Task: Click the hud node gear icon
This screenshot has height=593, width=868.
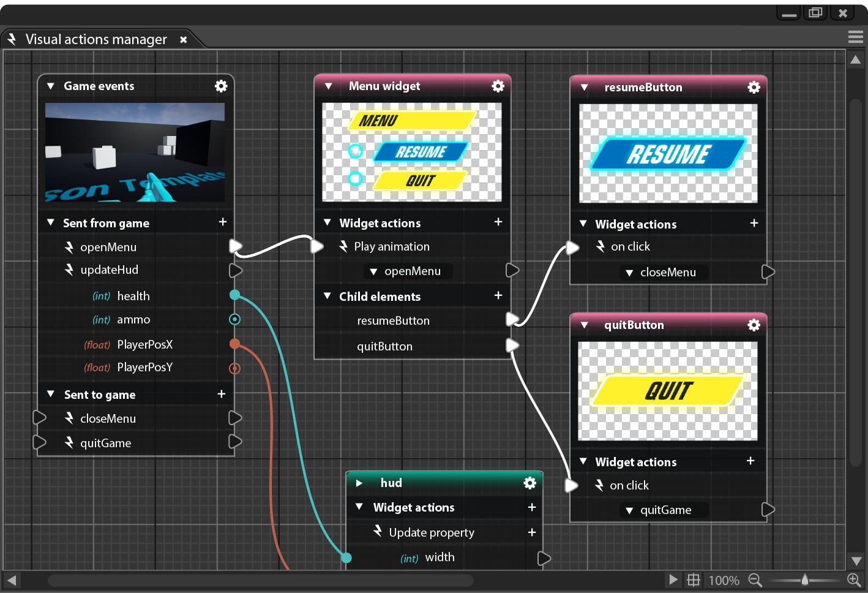Action: pyautogui.click(x=530, y=483)
